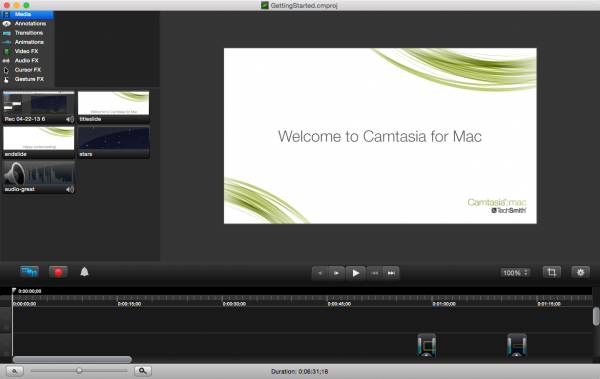Click the Gesture FX hand icon
Image resolution: width=600 pixels, height=379 pixels.
[x=6, y=80]
